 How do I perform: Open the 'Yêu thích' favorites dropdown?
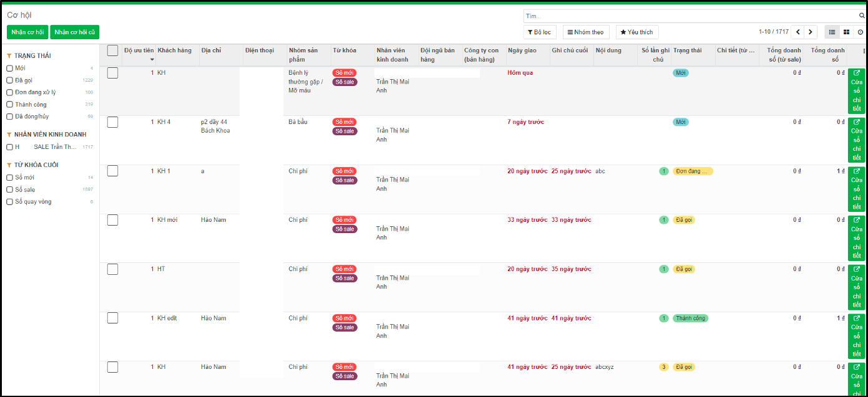(x=637, y=32)
